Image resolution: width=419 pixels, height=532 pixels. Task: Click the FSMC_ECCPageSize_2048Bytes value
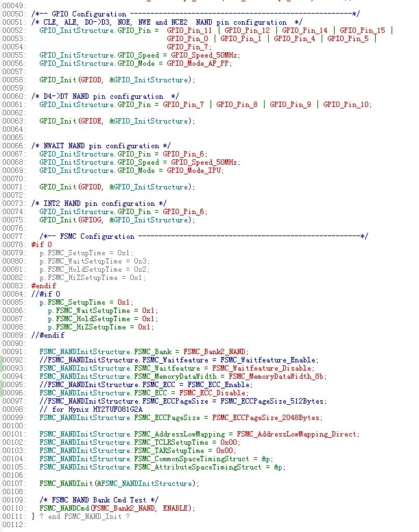click(266, 417)
